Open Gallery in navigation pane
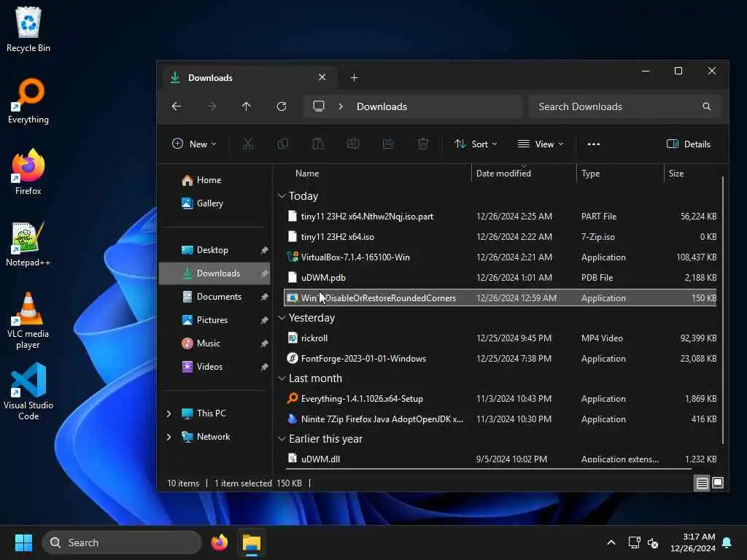This screenshot has height=560, width=747. pos(214,203)
